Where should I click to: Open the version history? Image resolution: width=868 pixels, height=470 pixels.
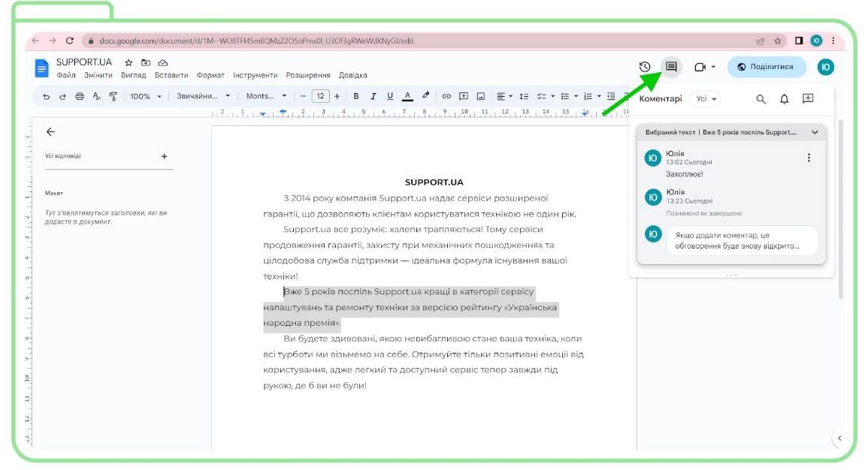click(x=645, y=67)
